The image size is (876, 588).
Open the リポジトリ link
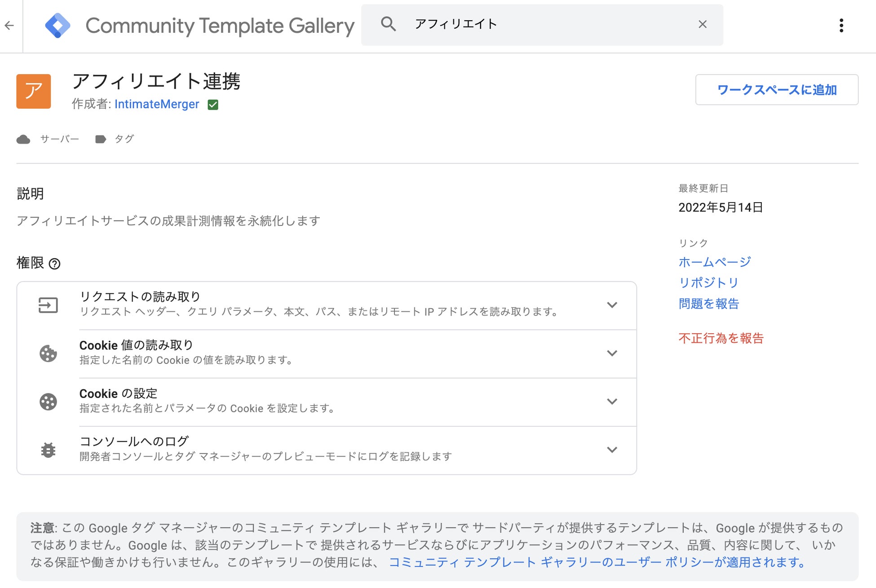[x=708, y=283]
